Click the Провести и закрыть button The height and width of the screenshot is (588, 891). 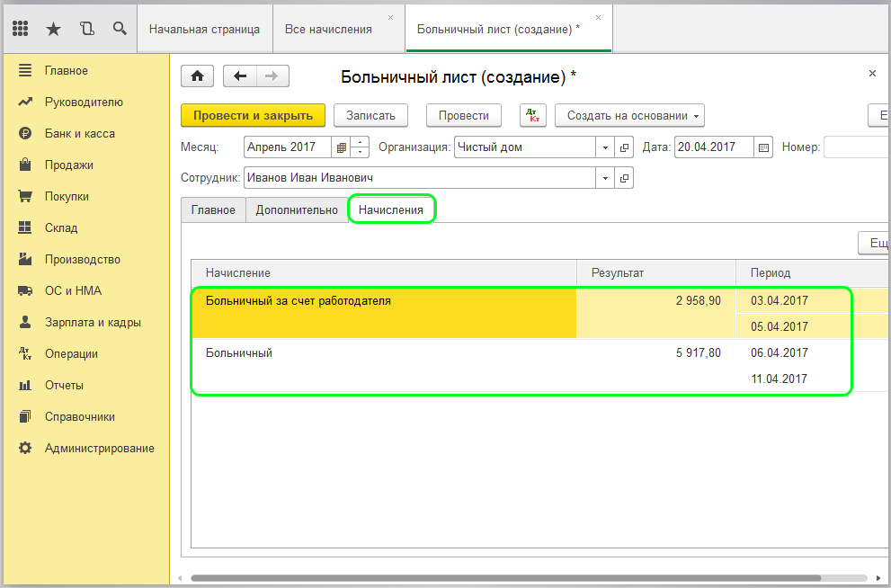click(253, 115)
